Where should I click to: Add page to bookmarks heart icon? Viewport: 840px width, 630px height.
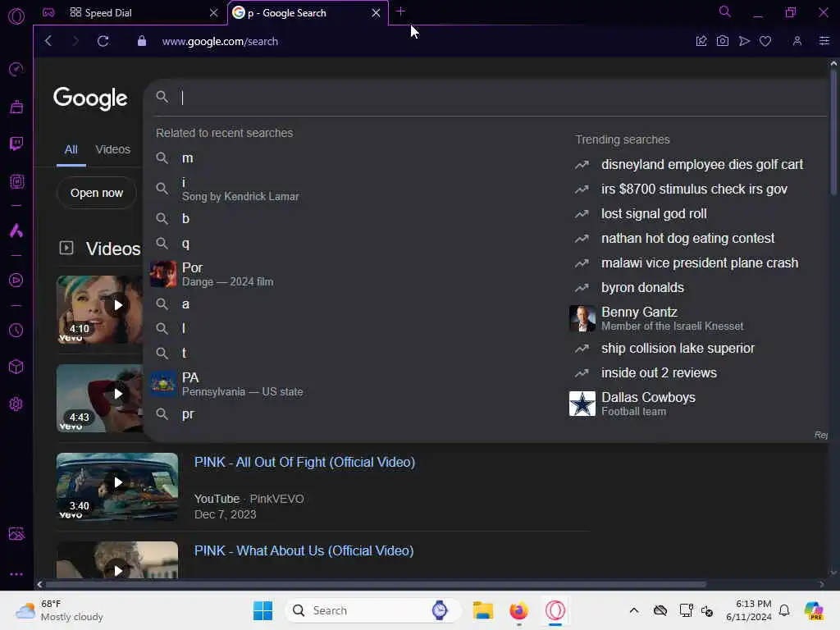tap(765, 41)
